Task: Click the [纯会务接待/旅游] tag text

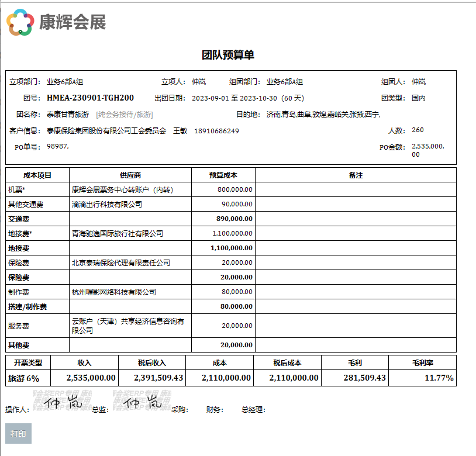Action: [124, 115]
